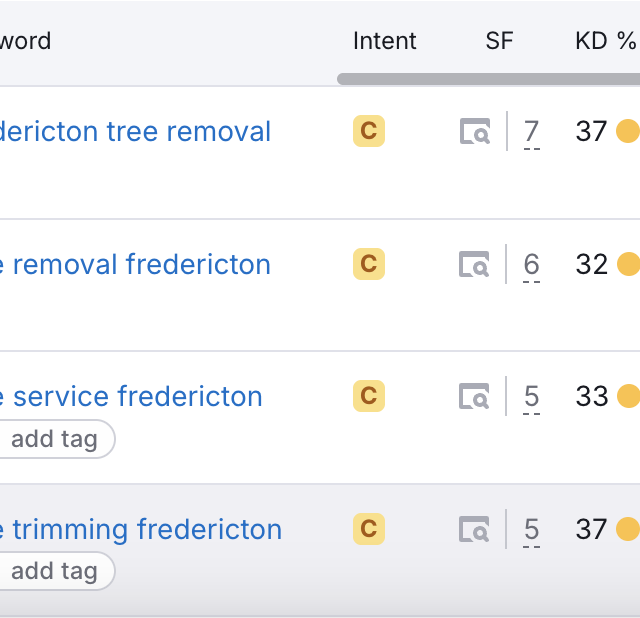Click commercial intent badge for service fredericton
This screenshot has width=640, height=618.
pyautogui.click(x=368, y=396)
